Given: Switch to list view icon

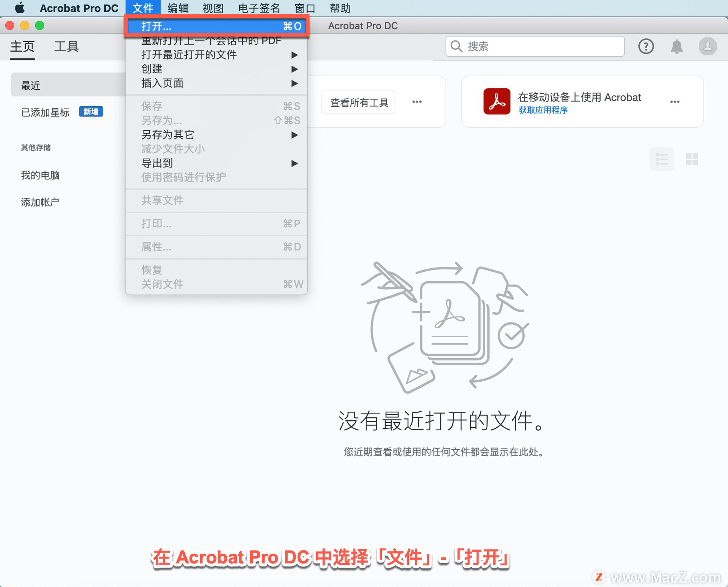Looking at the screenshot, I should (x=662, y=159).
